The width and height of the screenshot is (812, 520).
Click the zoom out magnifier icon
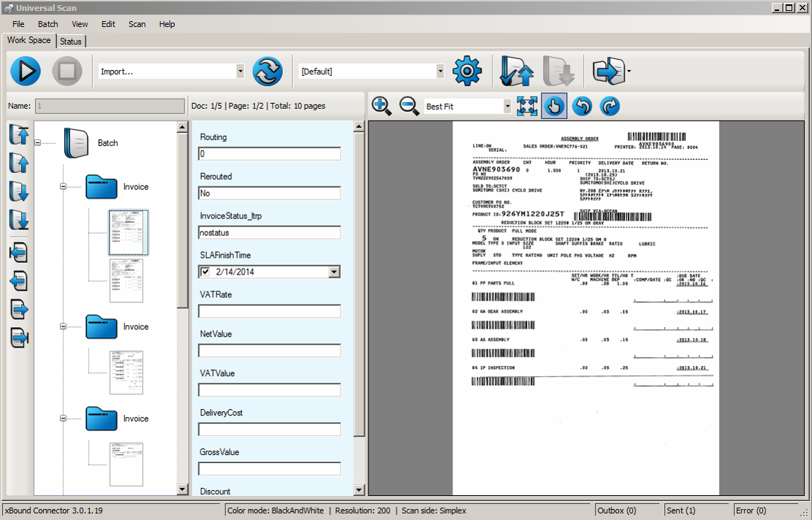pyautogui.click(x=409, y=106)
